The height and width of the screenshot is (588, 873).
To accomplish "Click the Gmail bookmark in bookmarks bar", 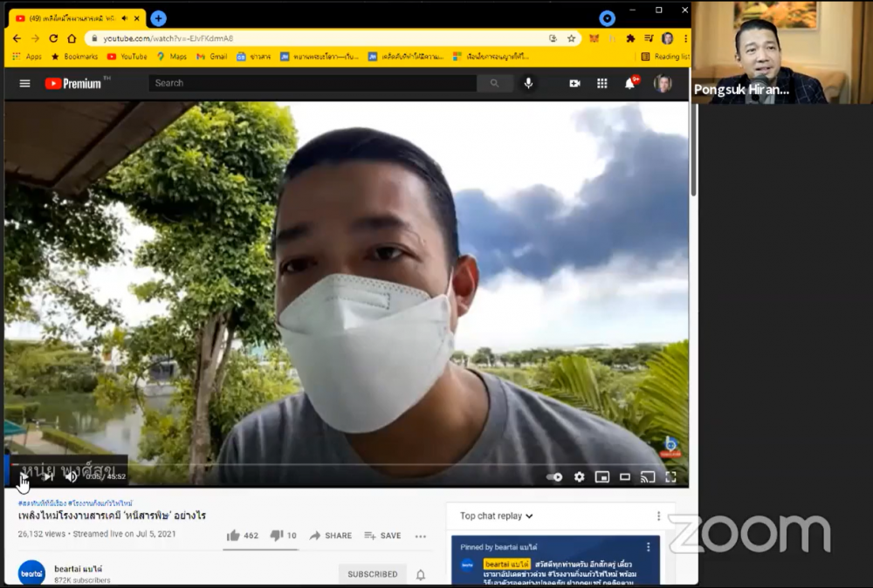I will [211, 57].
